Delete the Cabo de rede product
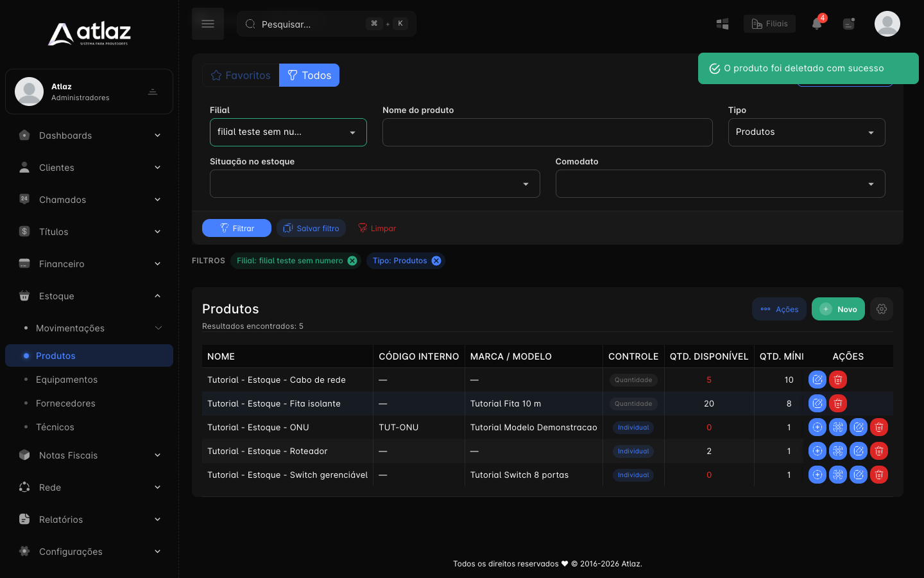The height and width of the screenshot is (578, 924). (x=838, y=380)
